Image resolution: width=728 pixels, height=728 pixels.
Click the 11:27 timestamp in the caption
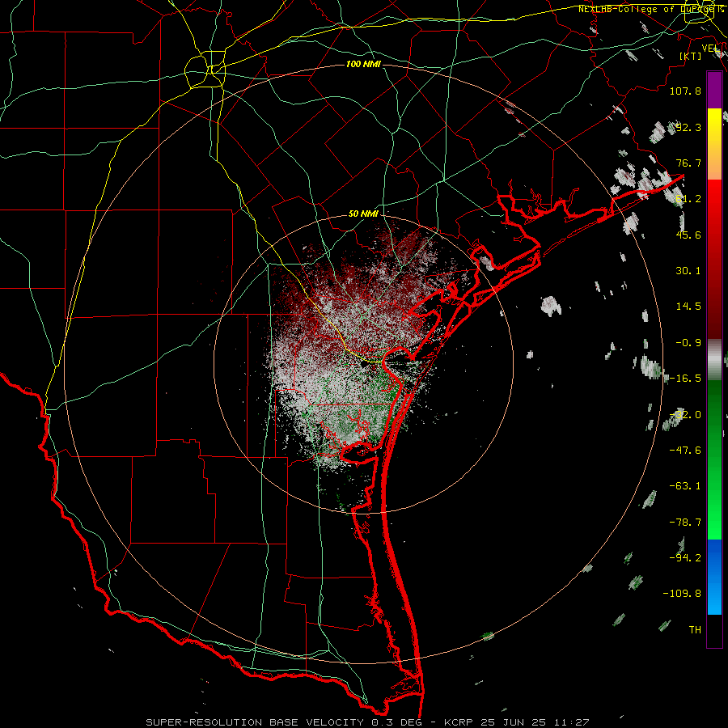click(x=573, y=722)
